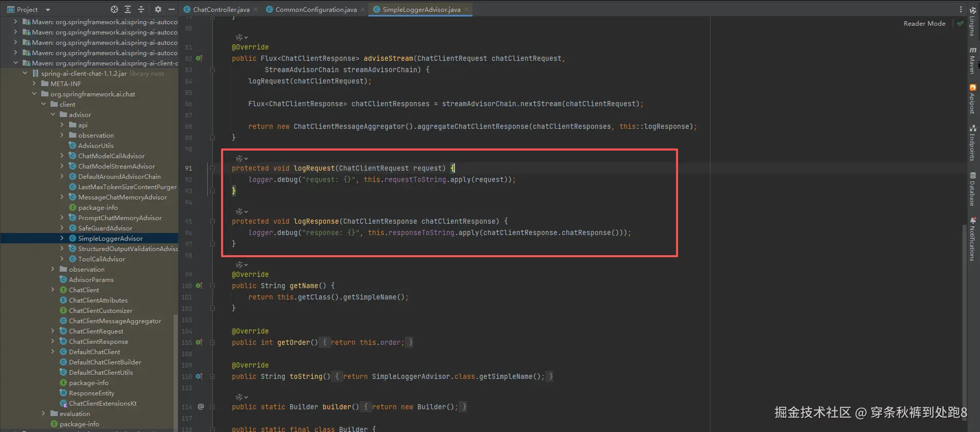Open the Database side tool window
980x432 pixels.
[x=972, y=189]
